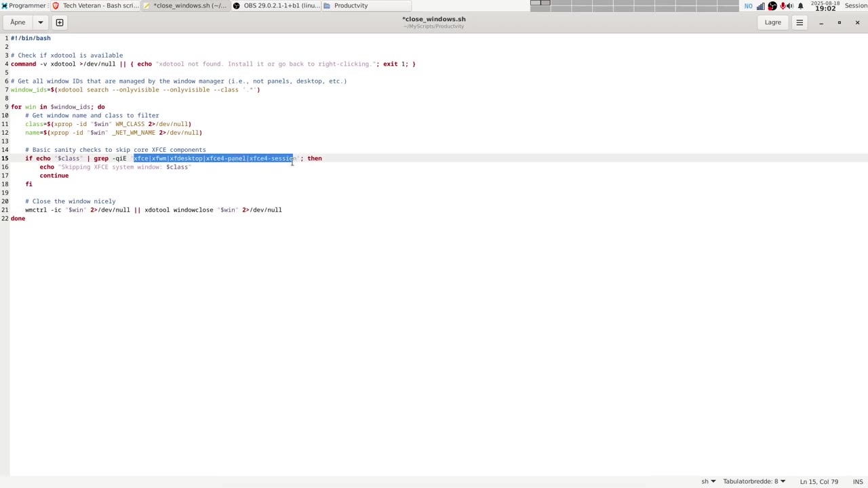
Task: Click comment 'Get all window IDs' line
Action: click(x=178, y=81)
